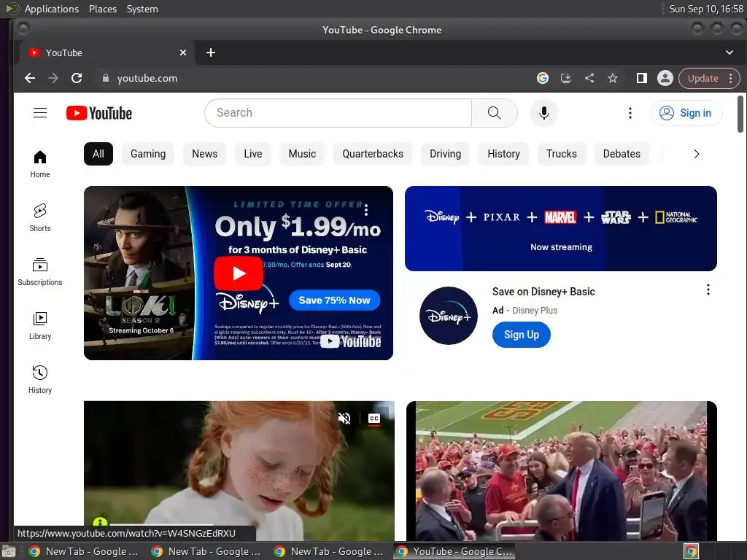Open the rally crowd video thumbnail
Screen dimensions: 747x560
(561, 470)
